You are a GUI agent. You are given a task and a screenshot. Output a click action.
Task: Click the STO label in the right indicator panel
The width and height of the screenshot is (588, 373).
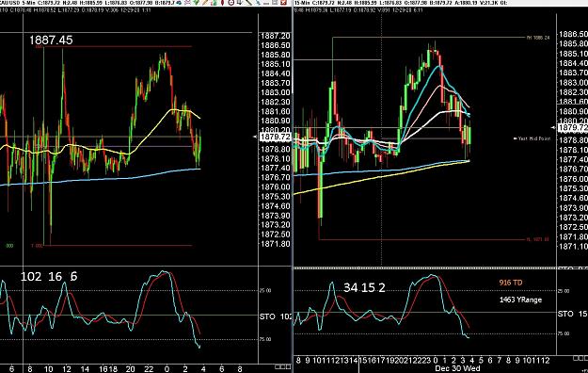click(565, 314)
